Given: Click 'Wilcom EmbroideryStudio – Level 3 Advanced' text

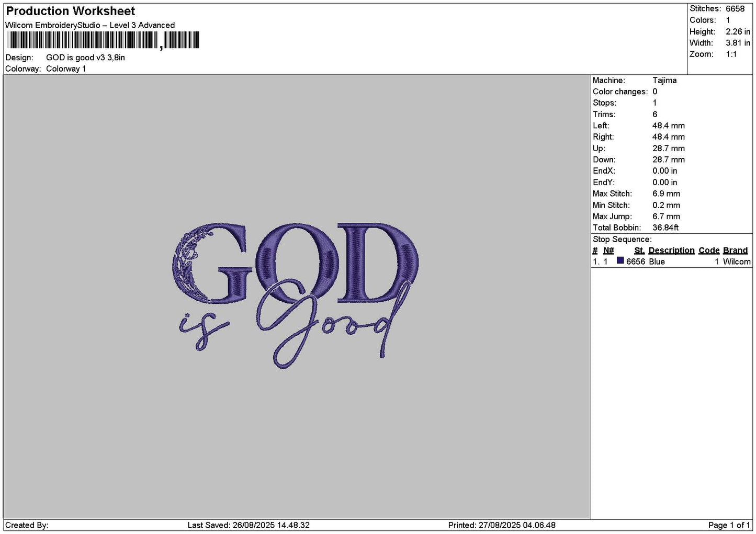Looking at the screenshot, I should click(x=90, y=25).
